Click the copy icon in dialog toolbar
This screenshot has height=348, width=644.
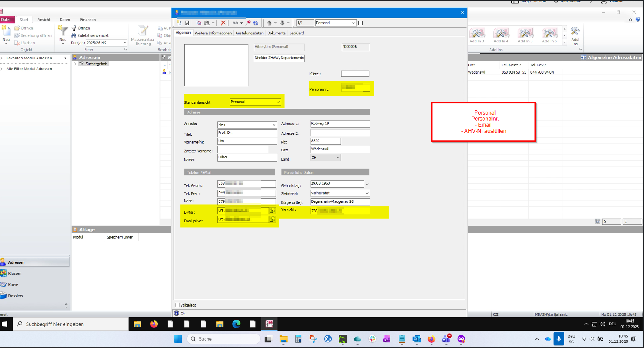pos(198,23)
